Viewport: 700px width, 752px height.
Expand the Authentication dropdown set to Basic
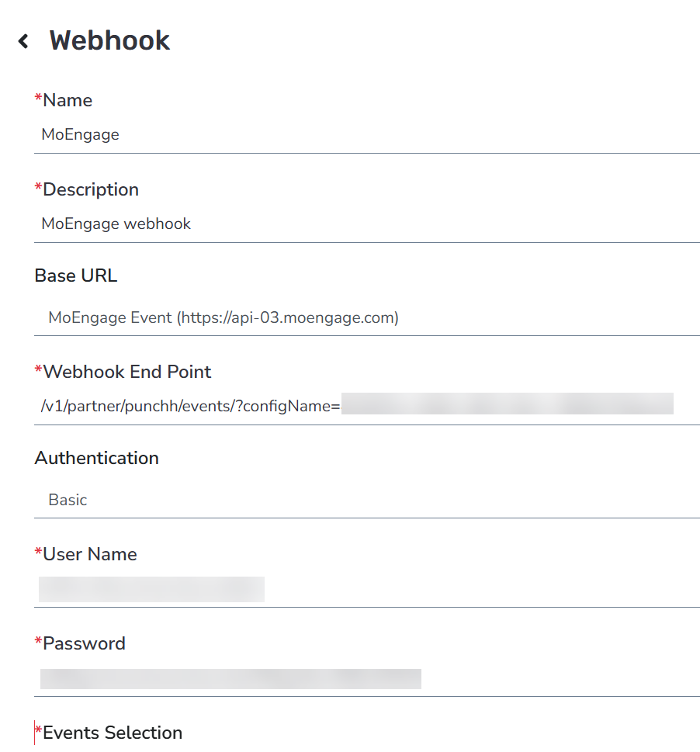pyautogui.click(x=367, y=500)
